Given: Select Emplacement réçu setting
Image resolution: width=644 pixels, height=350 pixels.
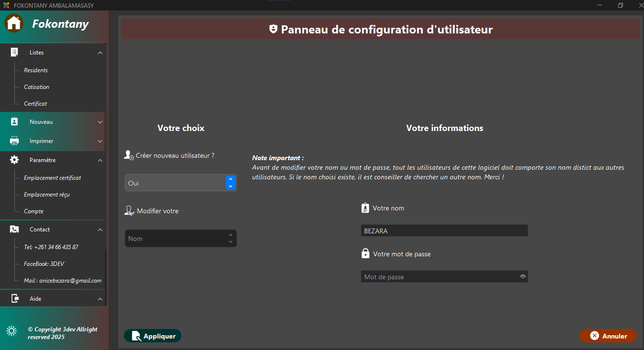Looking at the screenshot, I should pyautogui.click(x=47, y=195).
